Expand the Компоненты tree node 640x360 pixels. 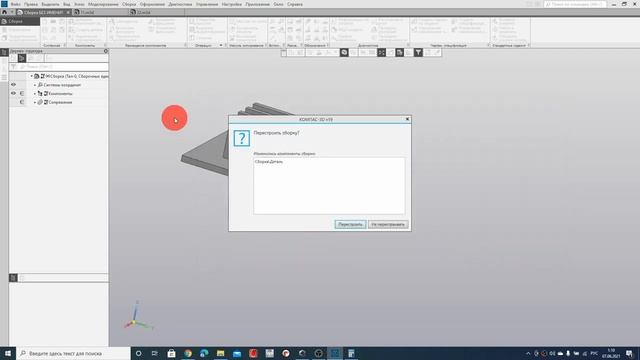35,93
